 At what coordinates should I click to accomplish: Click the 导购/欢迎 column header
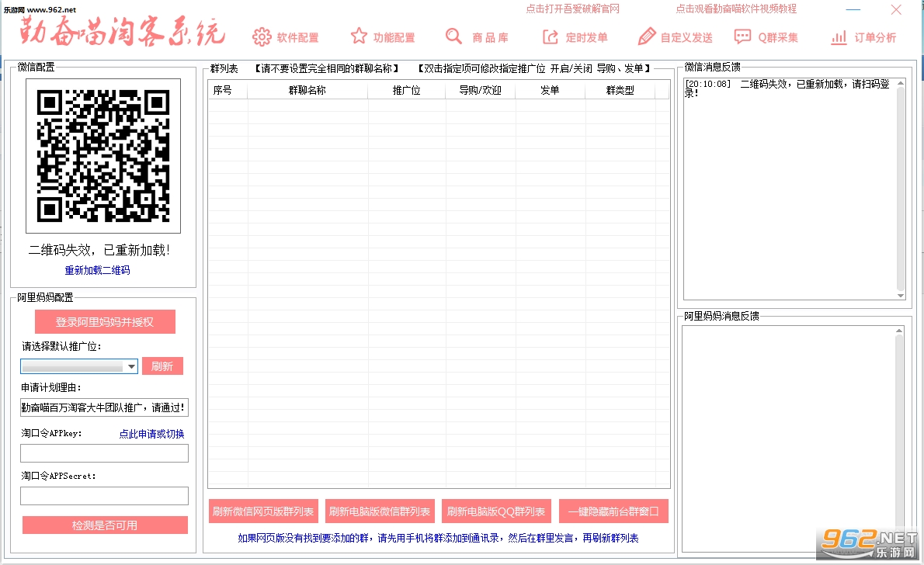coord(481,90)
